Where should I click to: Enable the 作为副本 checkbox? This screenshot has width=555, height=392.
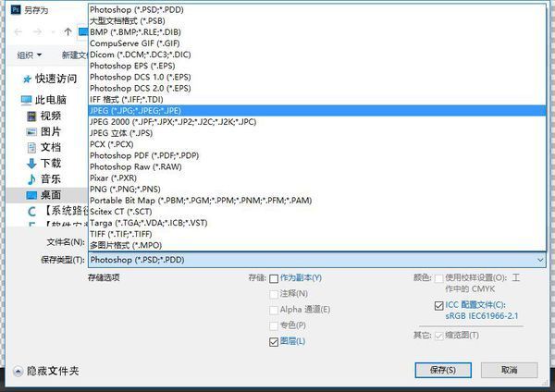pos(274,278)
